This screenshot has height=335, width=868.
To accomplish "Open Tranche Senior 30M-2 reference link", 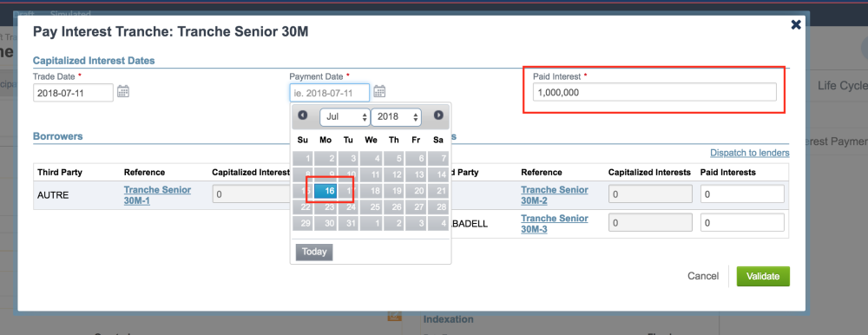I will pyautogui.click(x=554, y=195).
